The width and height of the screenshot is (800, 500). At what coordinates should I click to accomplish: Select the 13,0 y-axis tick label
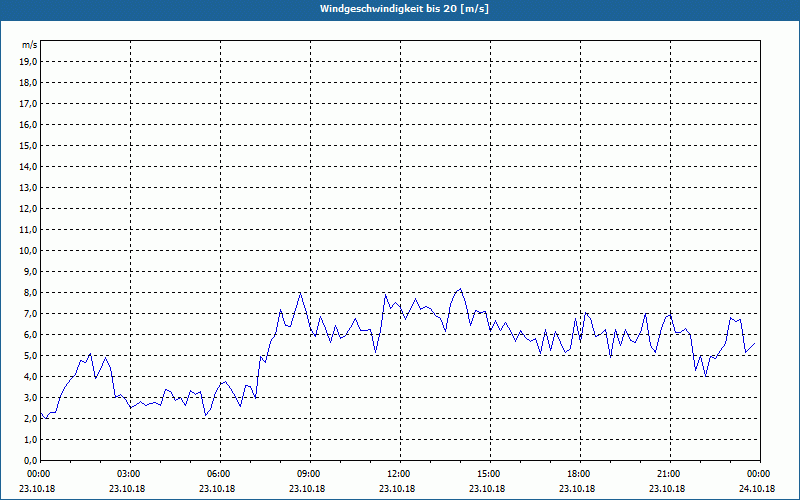(x=28, y=188)
